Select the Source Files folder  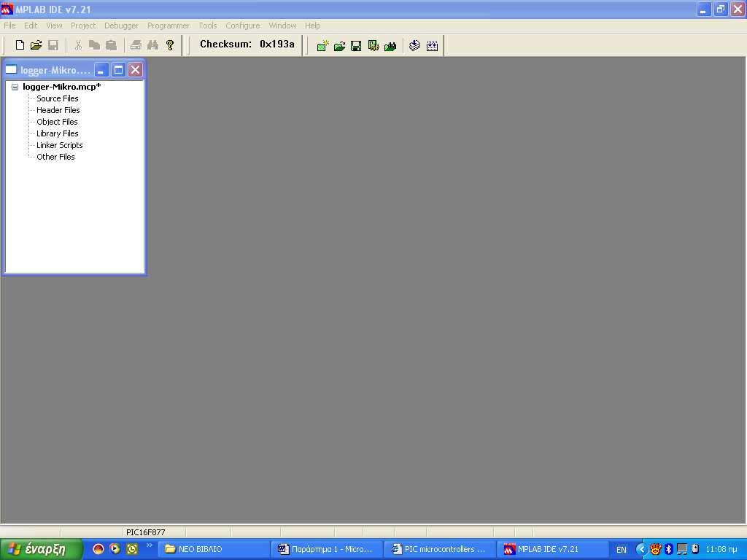(x=58, y=98)
